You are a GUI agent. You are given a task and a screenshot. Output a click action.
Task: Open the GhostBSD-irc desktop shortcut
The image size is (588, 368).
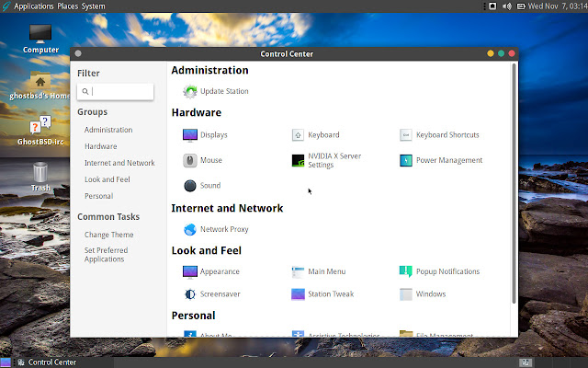[40, 131]
